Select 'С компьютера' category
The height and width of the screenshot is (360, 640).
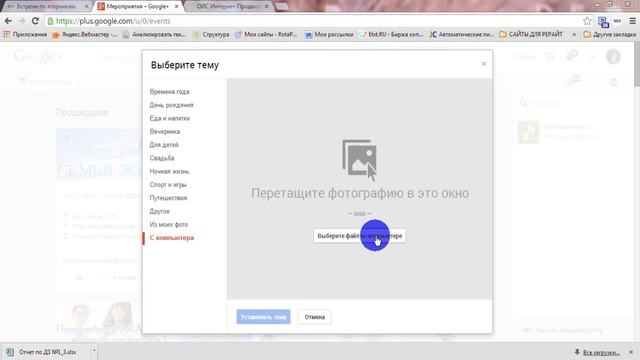coord(172,238)
